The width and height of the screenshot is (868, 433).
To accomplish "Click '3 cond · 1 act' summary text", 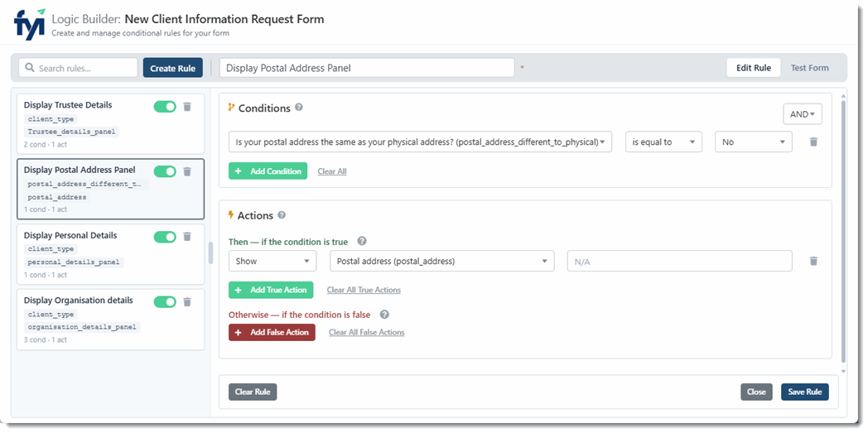I will [46, 339].
